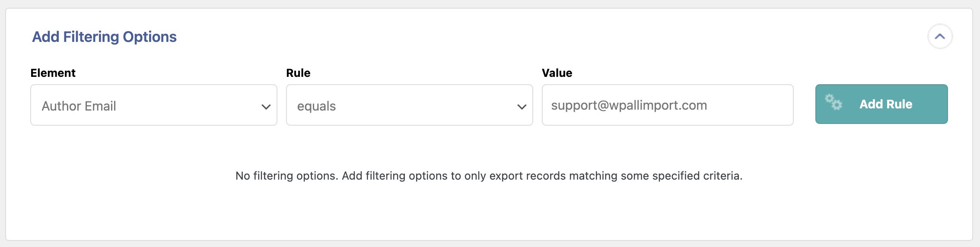The image size is (980, 247).
Task: Click the Rule field label
Action: pos(298,73)
